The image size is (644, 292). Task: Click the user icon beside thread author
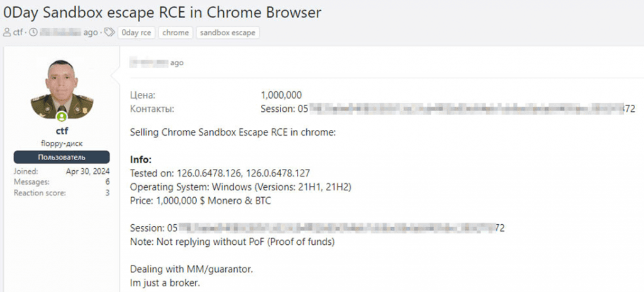pos(7,33)
